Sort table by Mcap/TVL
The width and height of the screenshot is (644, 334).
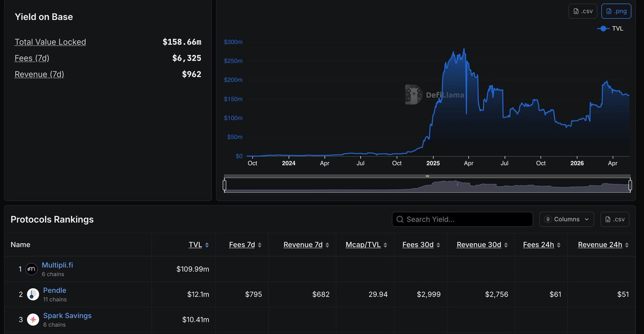click(367, 245)
